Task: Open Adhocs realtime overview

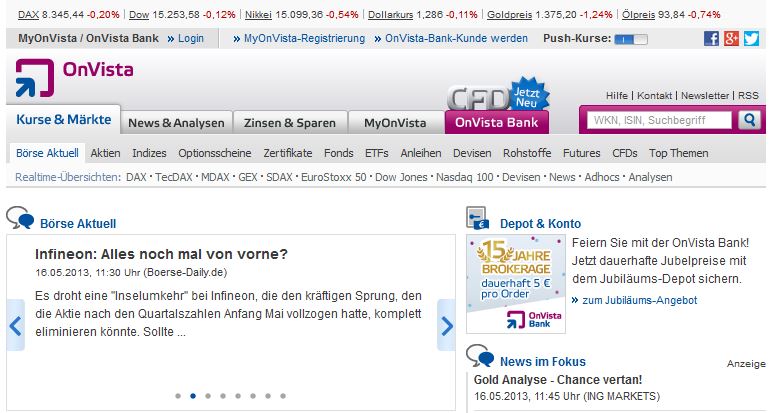Action: click(x=602, y=177)
